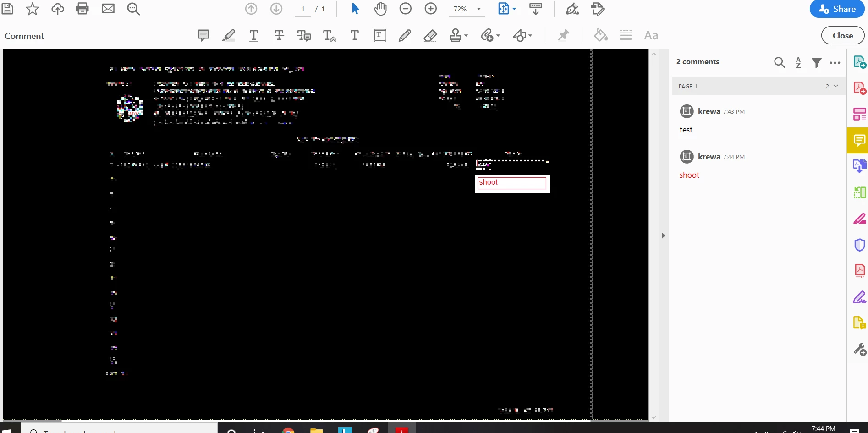Select the Highlight Text tool

pyautogui.click(x=229, y=35)
